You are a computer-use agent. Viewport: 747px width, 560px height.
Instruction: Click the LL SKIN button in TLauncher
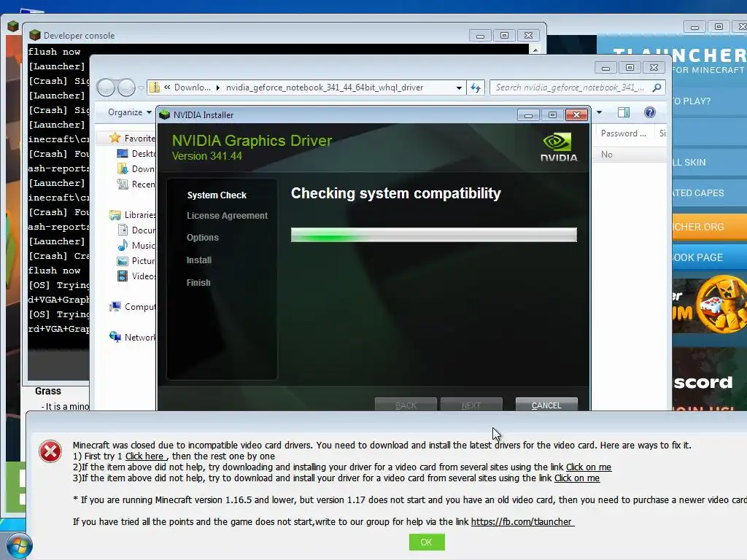[709, 163]
